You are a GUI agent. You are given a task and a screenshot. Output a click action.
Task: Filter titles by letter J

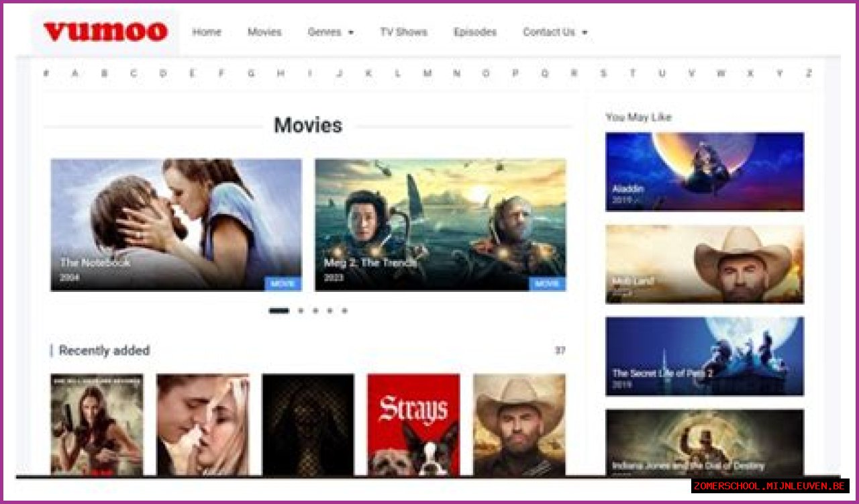pos(339,73)
